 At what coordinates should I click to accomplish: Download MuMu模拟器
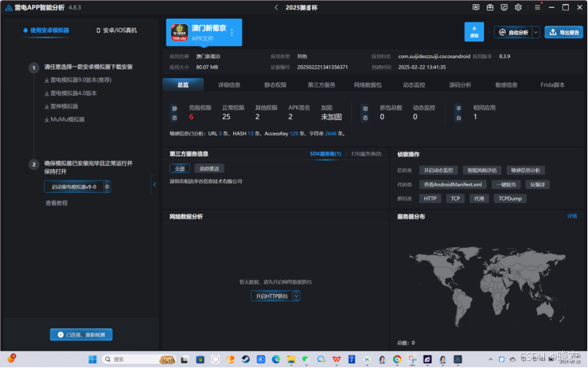point(64,119)
